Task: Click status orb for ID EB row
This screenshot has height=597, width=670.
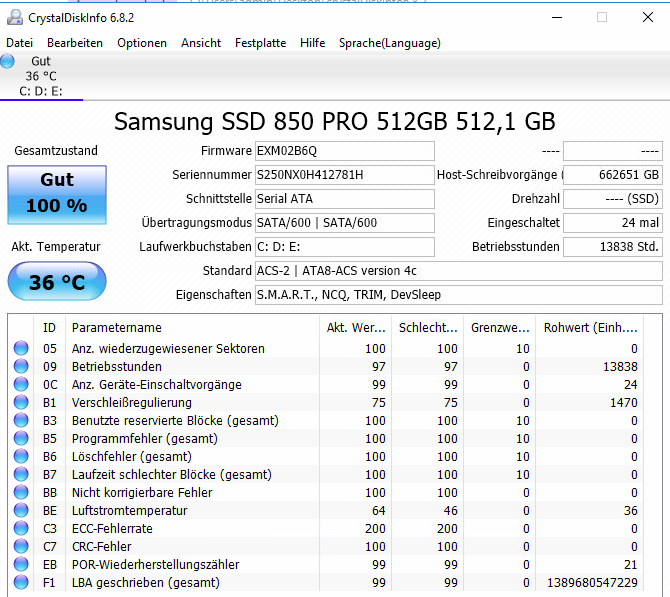Action: pos(21,564)
